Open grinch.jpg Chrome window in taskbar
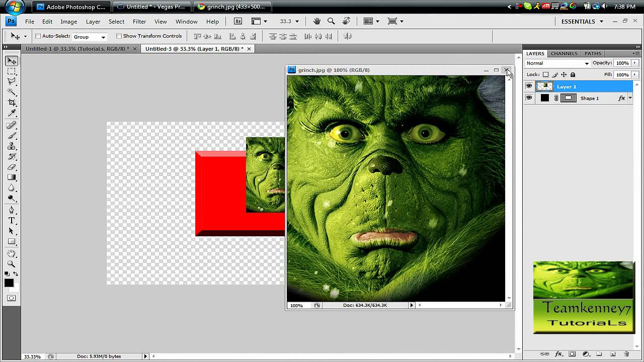 [233, 7]
